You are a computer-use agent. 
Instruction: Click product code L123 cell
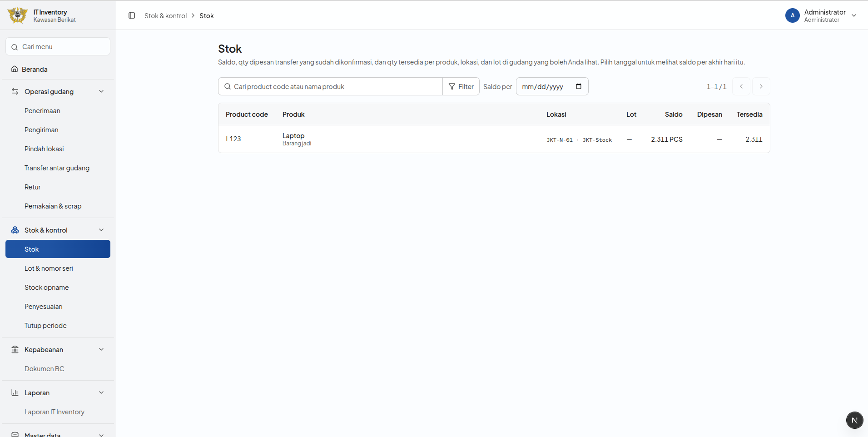pos(233,139)
